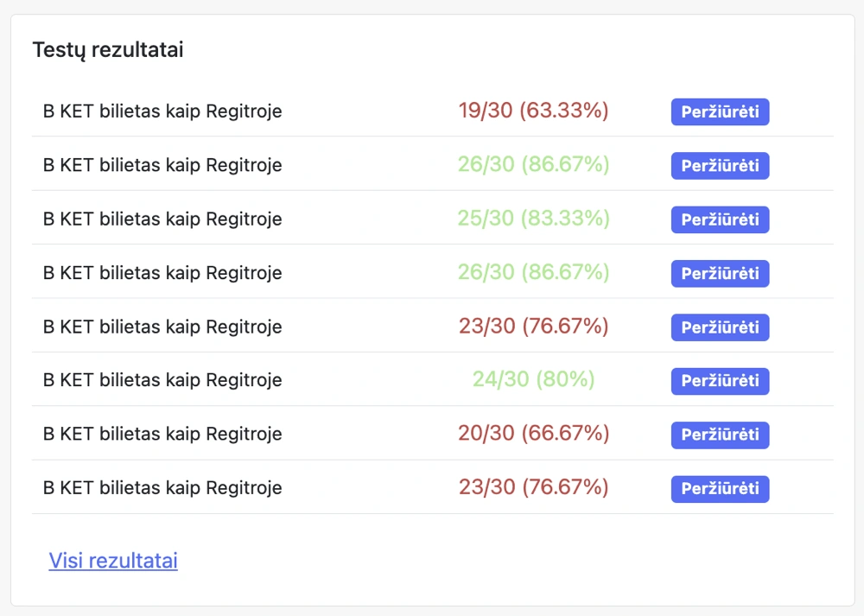Viewport: 864px width, 616px height.
Task: Open the Visi rezultatai link
Action: tap(113, 561)
